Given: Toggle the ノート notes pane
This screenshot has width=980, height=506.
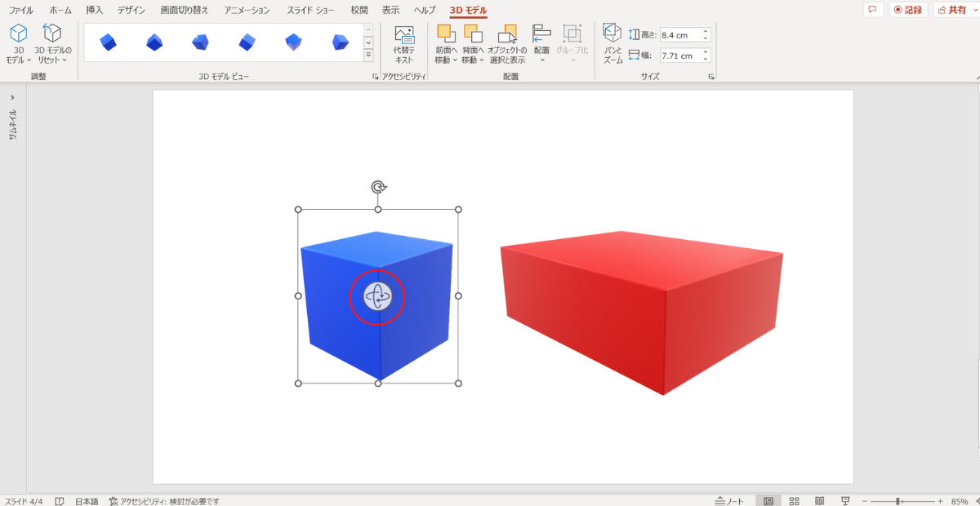Looking at the screenshot, I should [729, 501].
